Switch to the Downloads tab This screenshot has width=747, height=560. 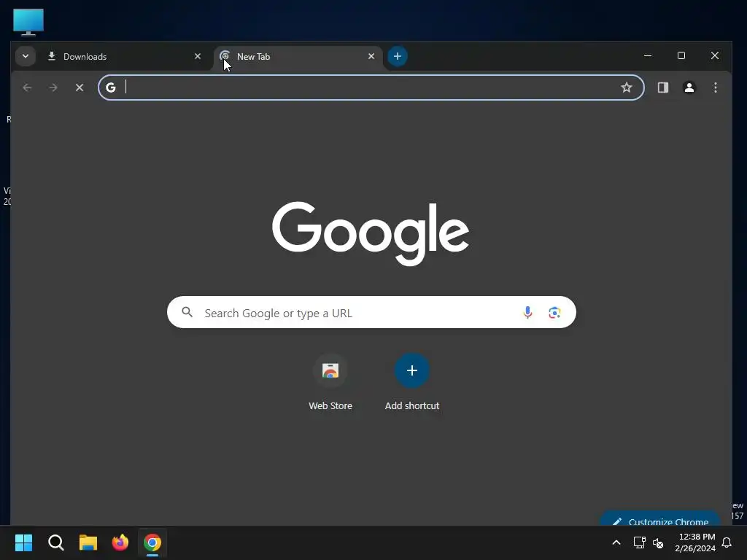click(x=124, y=57)
